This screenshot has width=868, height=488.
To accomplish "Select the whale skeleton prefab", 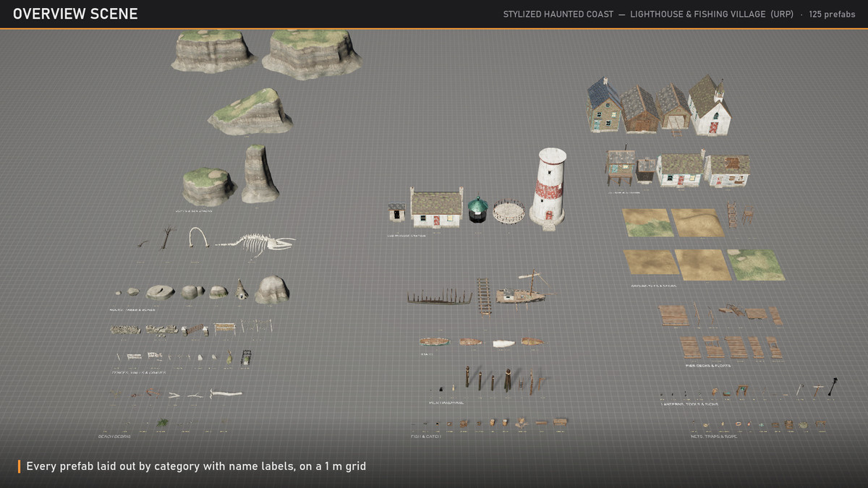I will [255, 246].
